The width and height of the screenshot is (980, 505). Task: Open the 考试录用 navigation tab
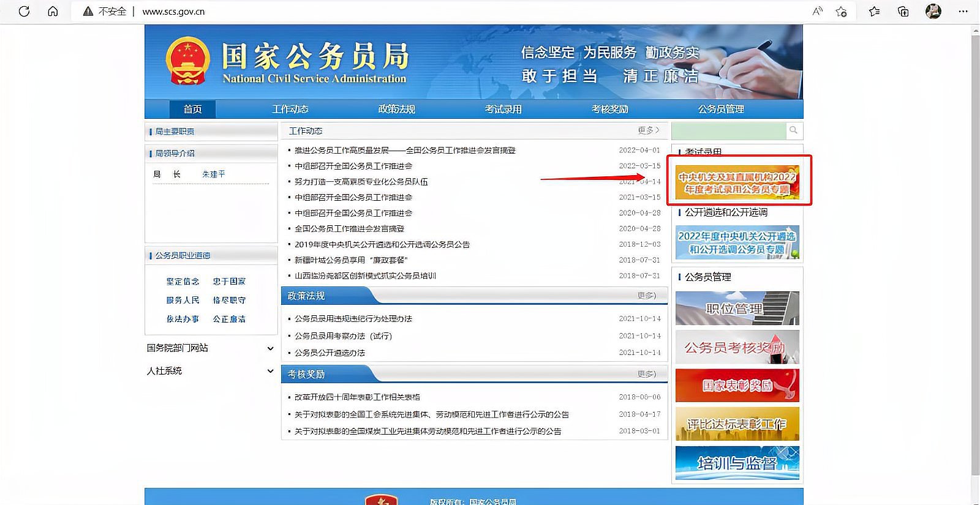pos(503,109)
